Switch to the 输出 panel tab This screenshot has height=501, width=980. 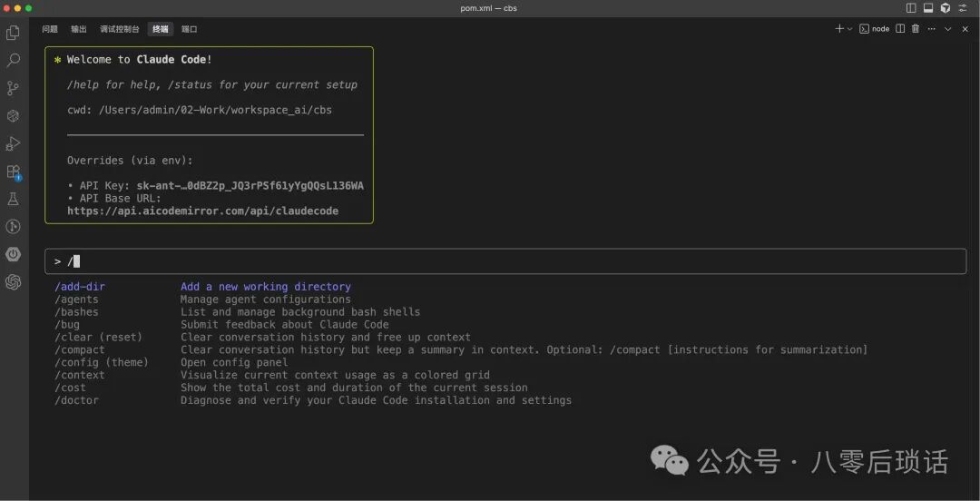(x=79, y=29)
